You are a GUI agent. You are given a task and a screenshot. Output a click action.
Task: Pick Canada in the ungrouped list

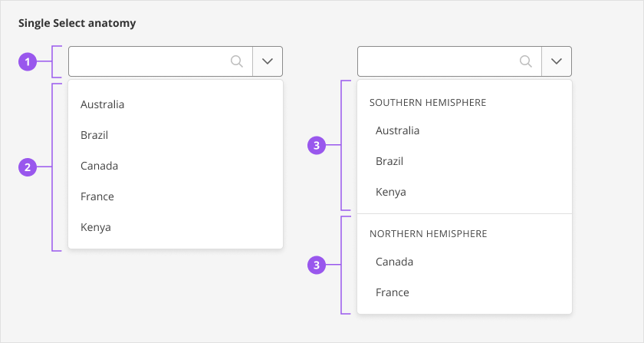tap(100, 166)
